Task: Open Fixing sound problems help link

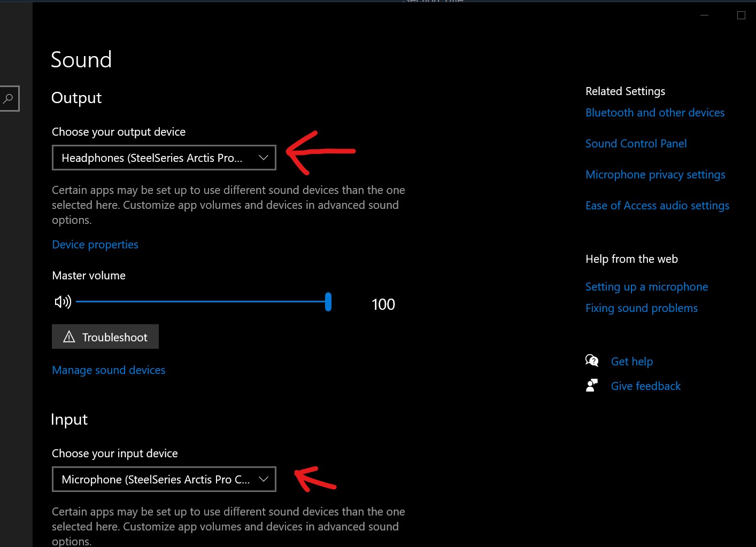Action: pos(641,308)
